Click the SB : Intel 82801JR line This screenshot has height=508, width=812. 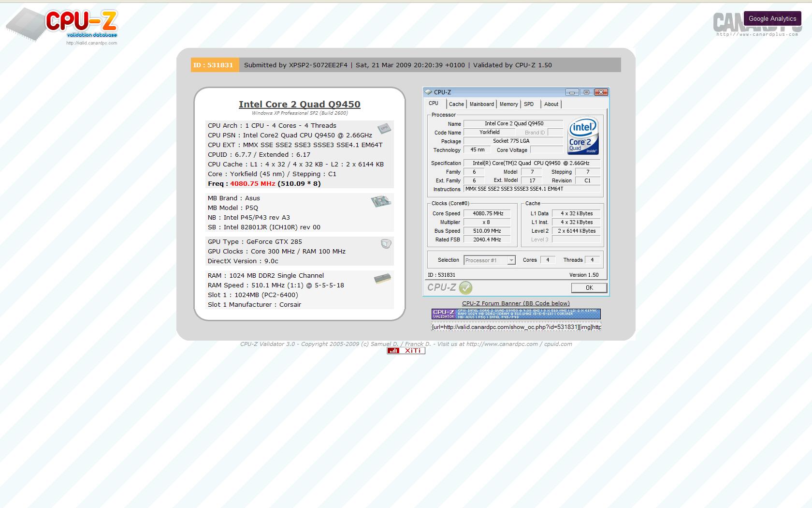[264, 227]
